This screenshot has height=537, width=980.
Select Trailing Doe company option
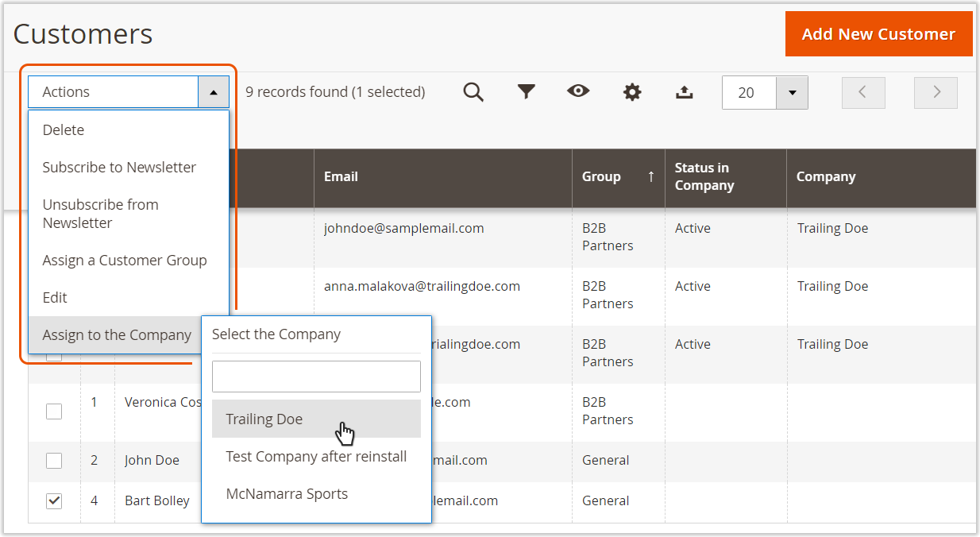(316, 419)
